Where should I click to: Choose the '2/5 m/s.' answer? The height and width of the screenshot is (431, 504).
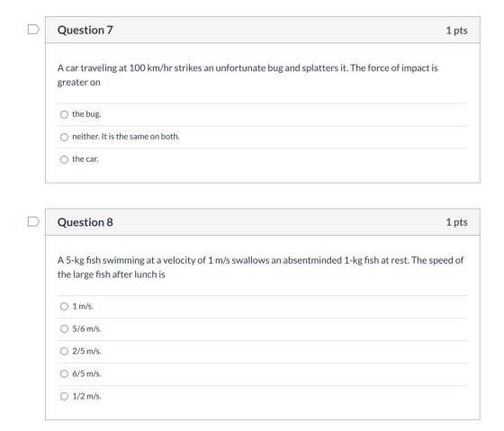(x=64, y=351)
